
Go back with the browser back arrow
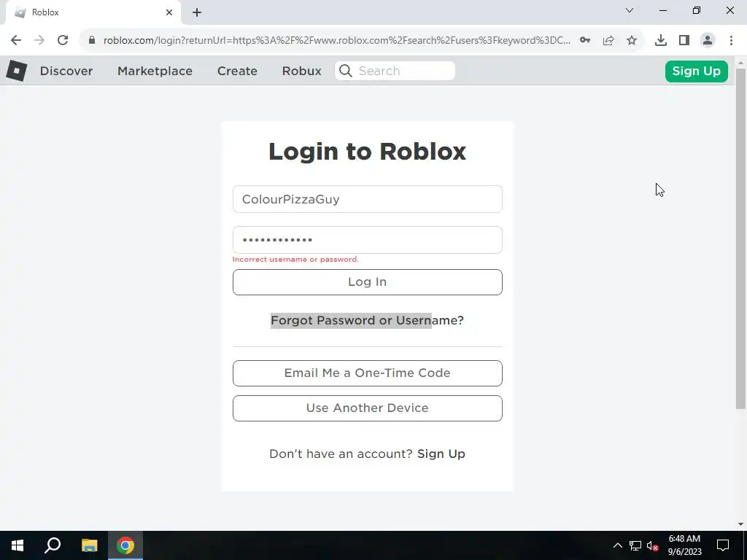point(16,41)
